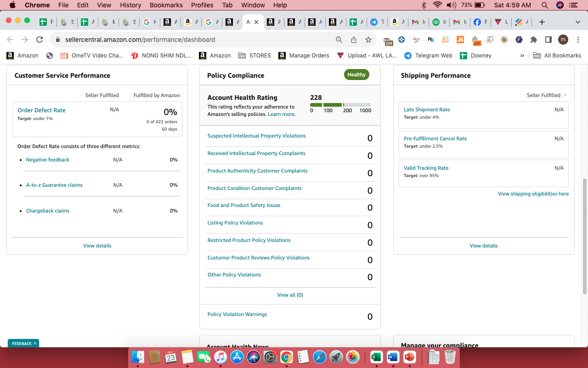Open the View menu
588x368 pixels.
tap(104, 5)
